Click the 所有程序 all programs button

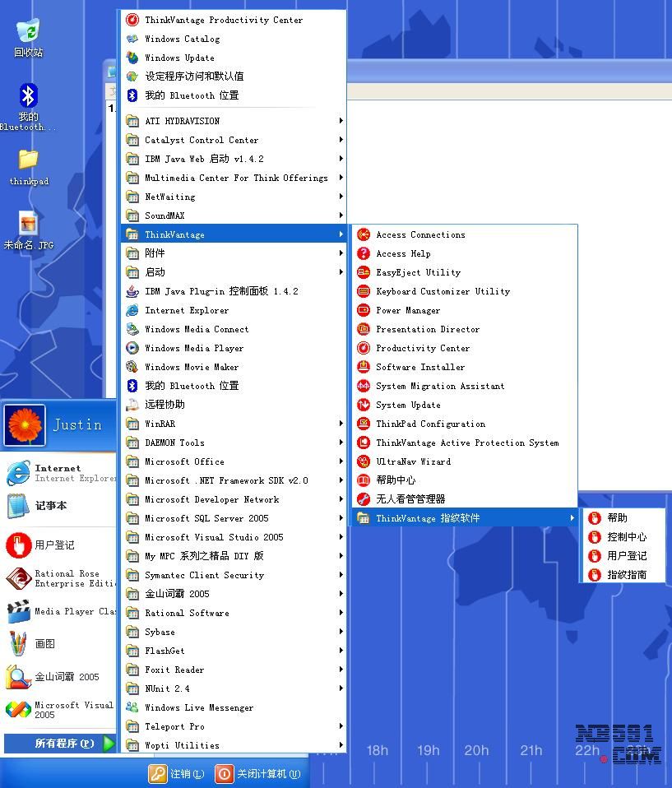click(x=62, y=744)
